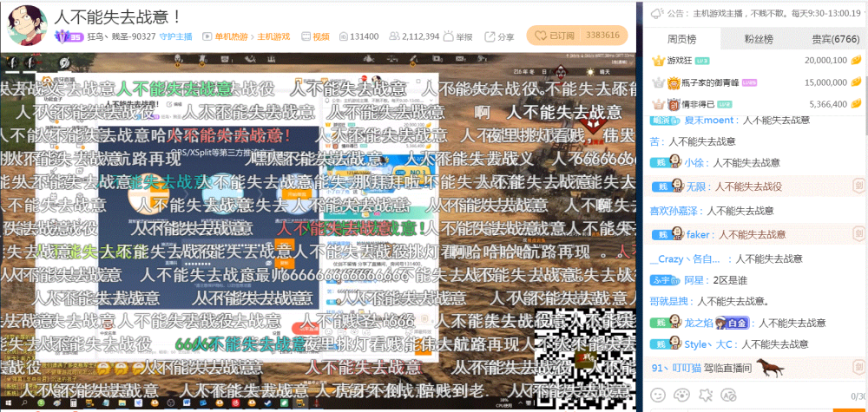
Task: Toggle the danmaku block icon in chat
Action: (731, 395)
